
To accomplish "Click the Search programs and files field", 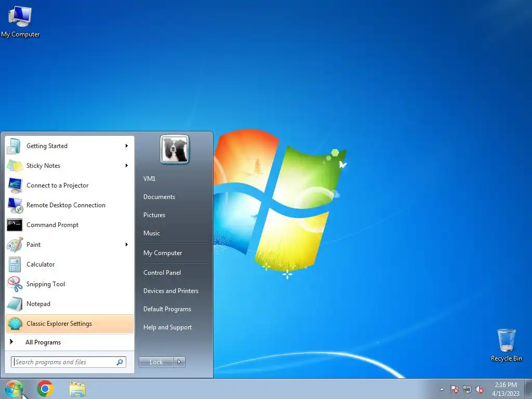I will (69, 362).
